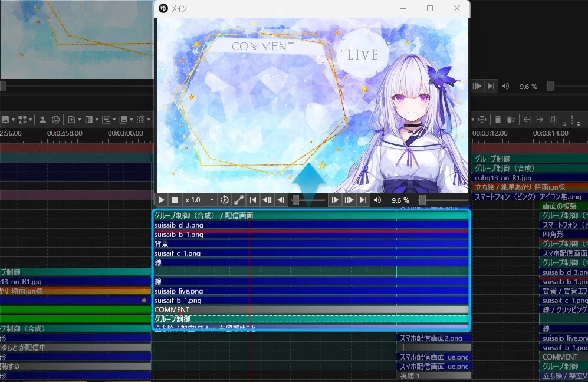The image size is (588, 382).
Task: Jump to start in the メイン preview window
Action: coord(253,200)
